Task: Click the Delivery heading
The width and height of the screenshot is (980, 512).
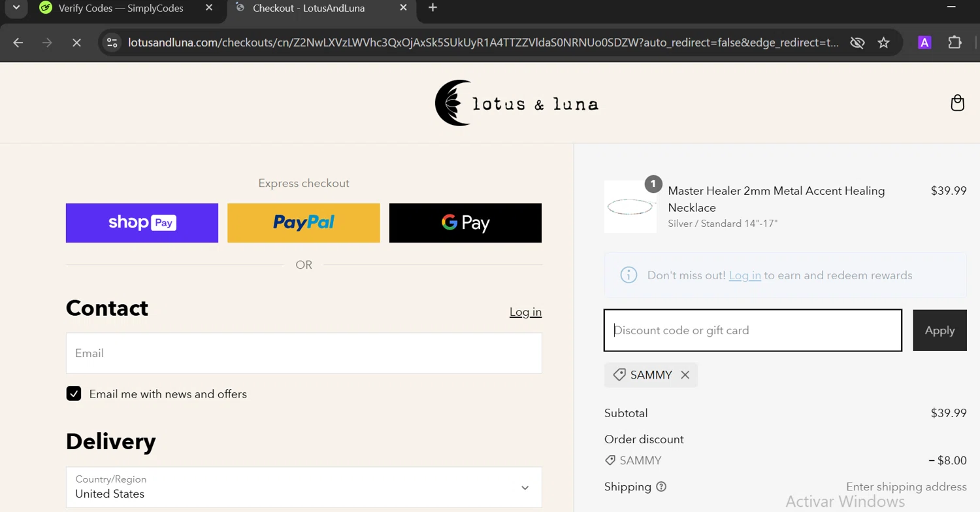Action: (110, 441)
